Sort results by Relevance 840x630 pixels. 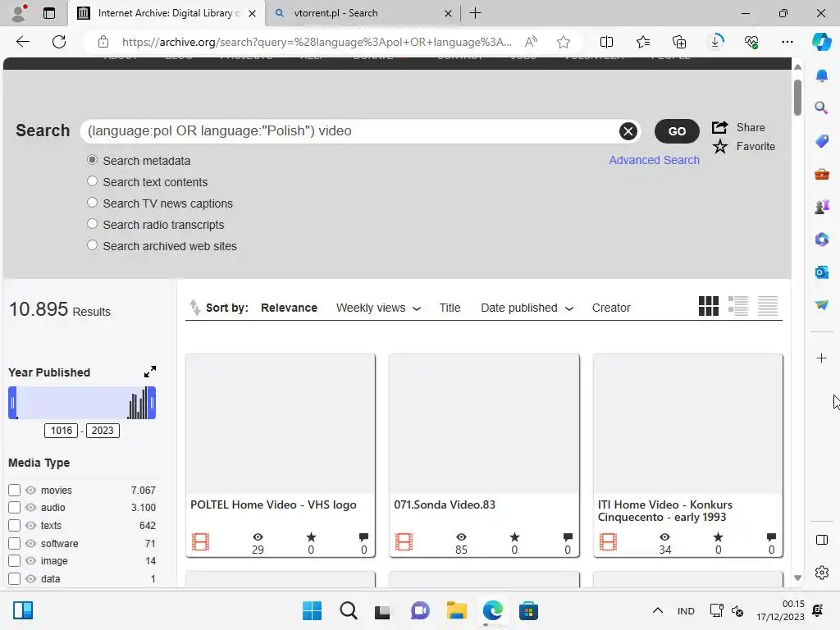point(289,308)
